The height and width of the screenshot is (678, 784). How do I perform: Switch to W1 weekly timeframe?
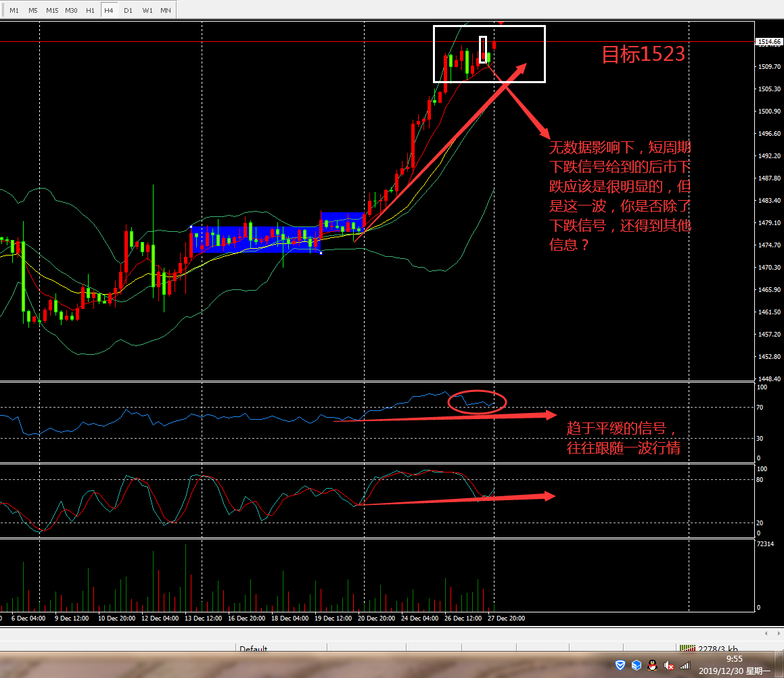point(147,11)
